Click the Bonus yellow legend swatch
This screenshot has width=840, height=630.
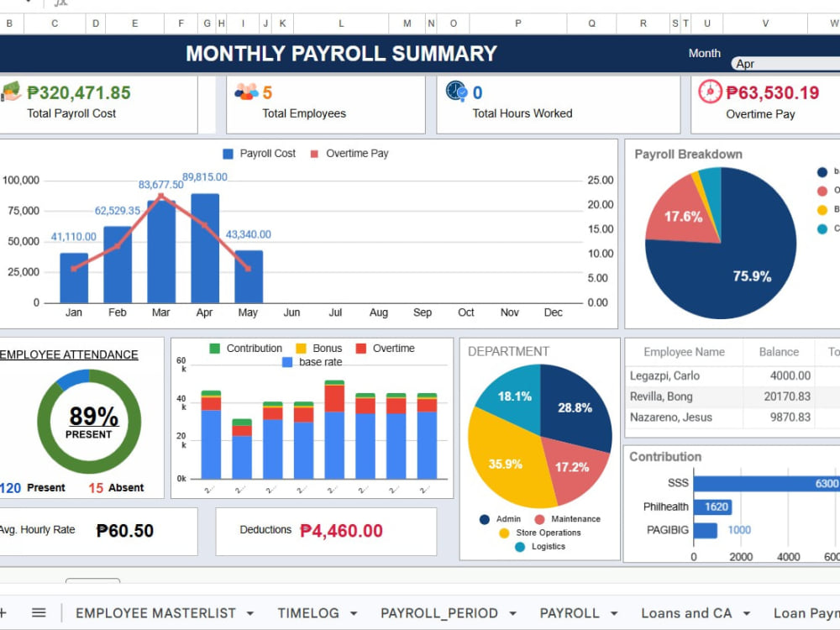pos(301,349)
